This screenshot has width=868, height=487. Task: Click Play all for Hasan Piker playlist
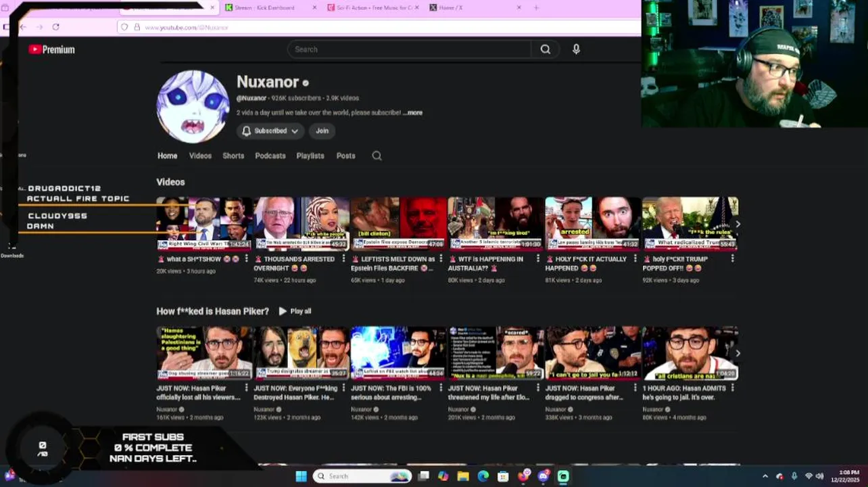(x=295, y=311)
